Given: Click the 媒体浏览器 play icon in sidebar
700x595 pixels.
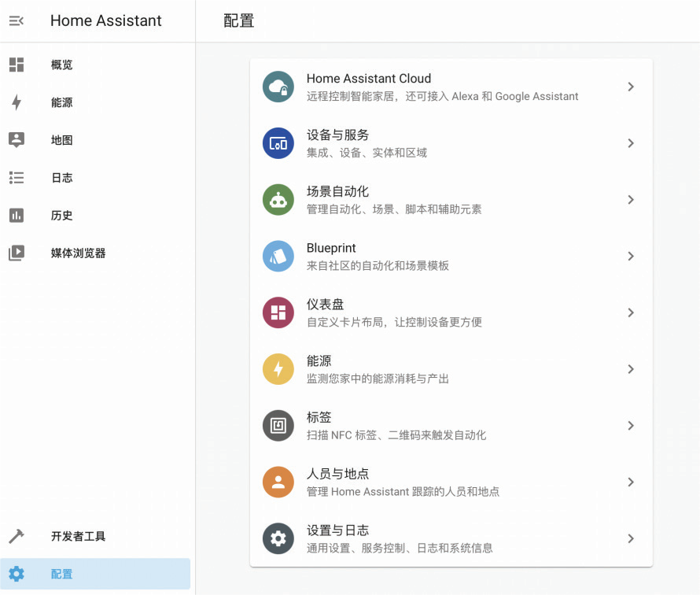Looking at the screenshot, I should [17, 253].
